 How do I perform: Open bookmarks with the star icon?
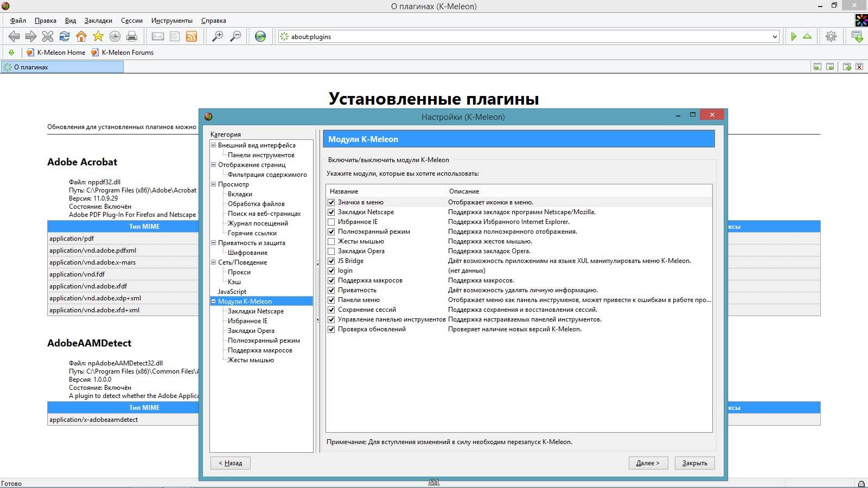coord(98,36)
